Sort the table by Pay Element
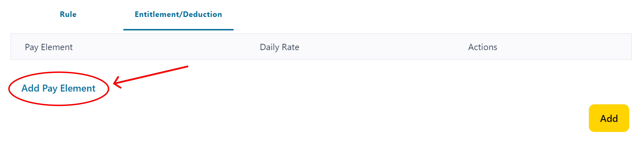Screen dimensions: 644x143 tap(49, 47)
